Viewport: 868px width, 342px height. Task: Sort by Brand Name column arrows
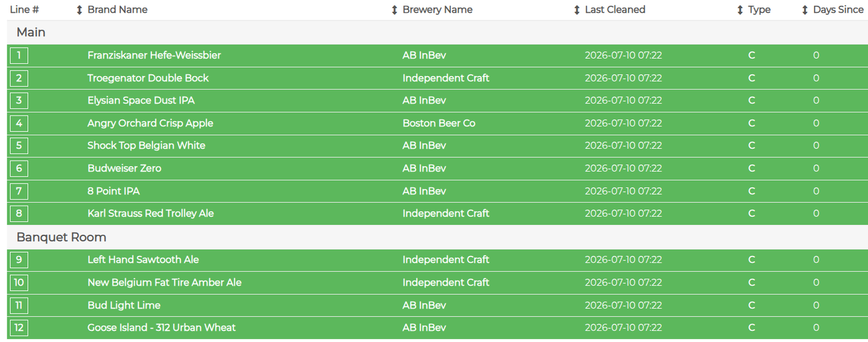pos(79,10)
